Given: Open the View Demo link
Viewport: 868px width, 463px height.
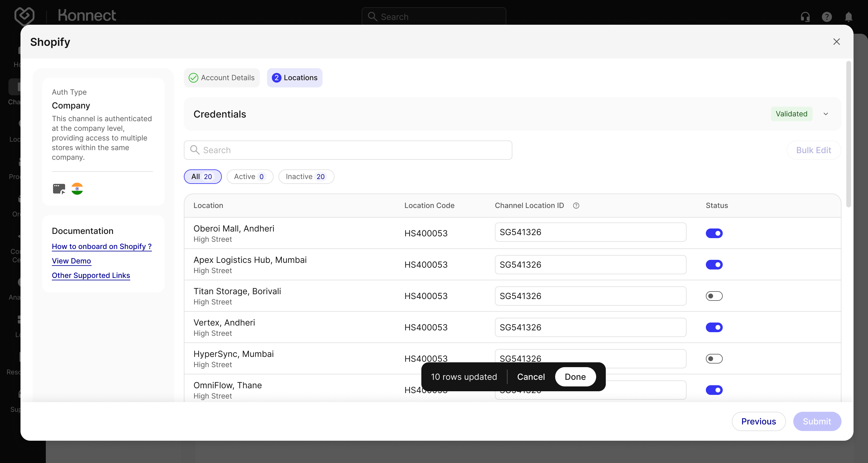Looking at the screenshot, I should [71, 261].
